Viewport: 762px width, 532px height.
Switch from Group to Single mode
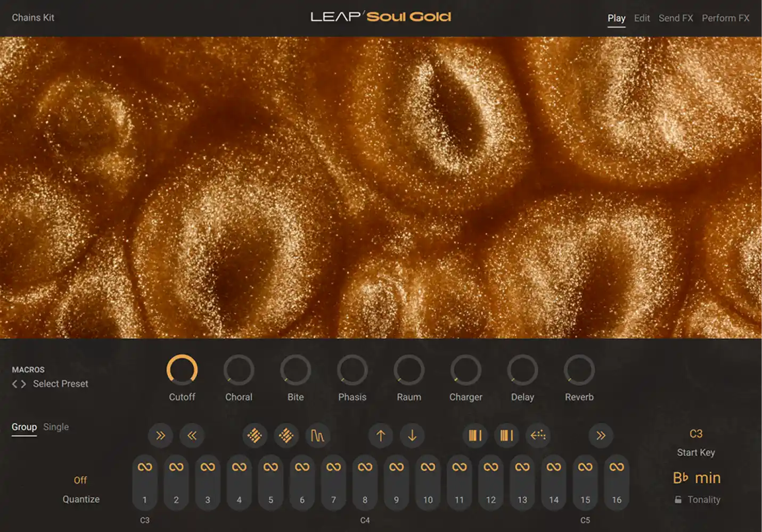point(56,426)
